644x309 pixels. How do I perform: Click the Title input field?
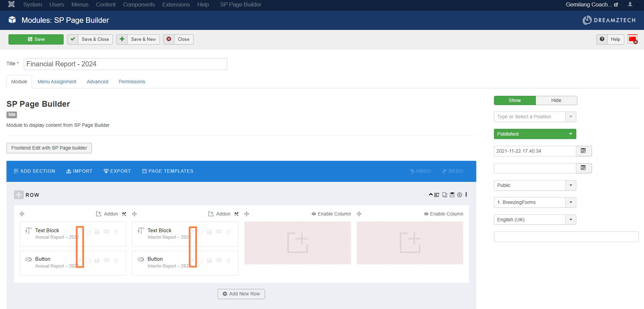(x=125, y=64)
